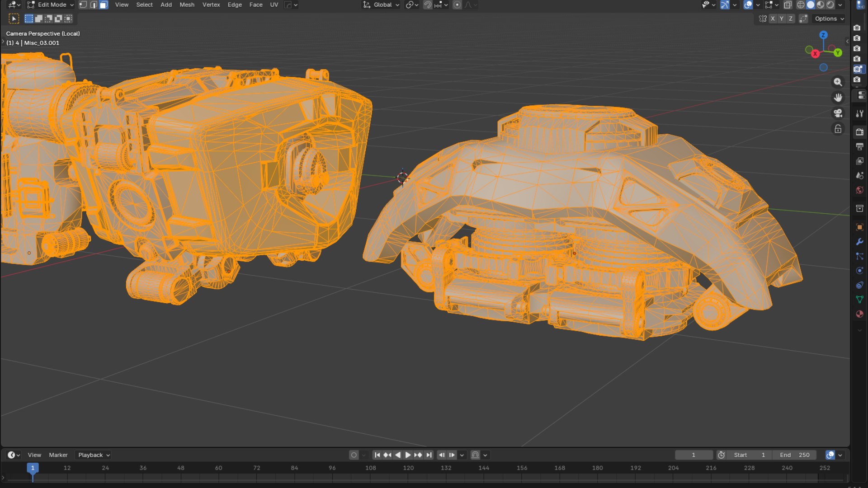This screenshot has height=488, width=868.
Task: Open the timeline Marker menu
Action: pyautogui.click(x=58, y=455)
